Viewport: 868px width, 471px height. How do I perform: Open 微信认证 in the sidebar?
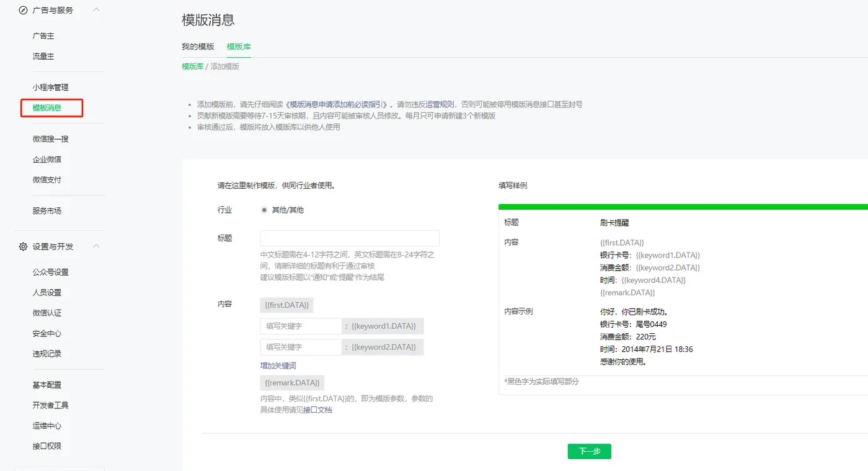click(x=47, y=313)
